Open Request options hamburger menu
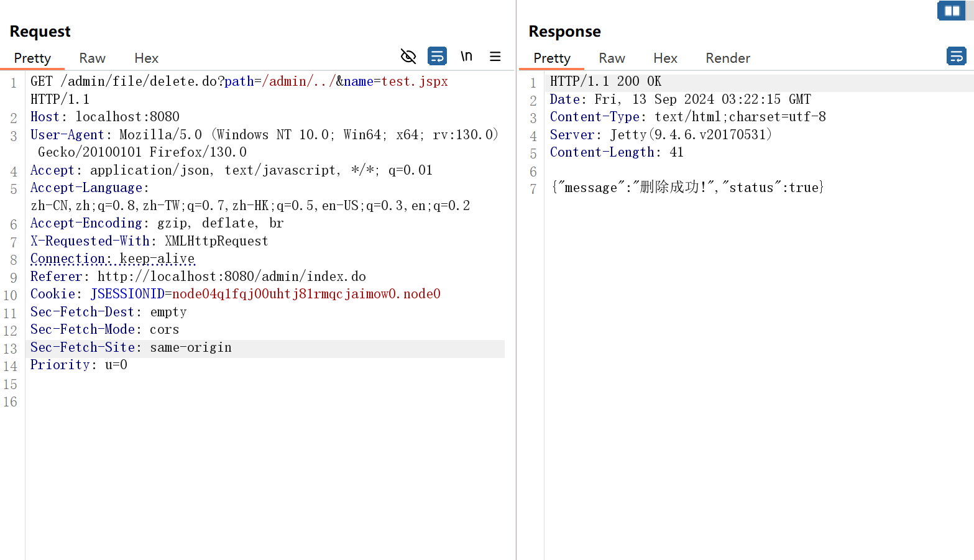 (495, 57)
